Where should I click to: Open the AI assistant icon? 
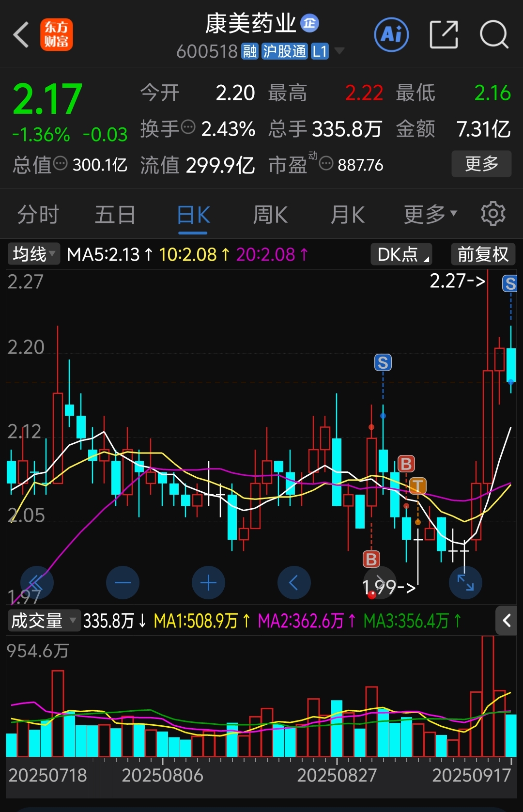pos(391,35)
